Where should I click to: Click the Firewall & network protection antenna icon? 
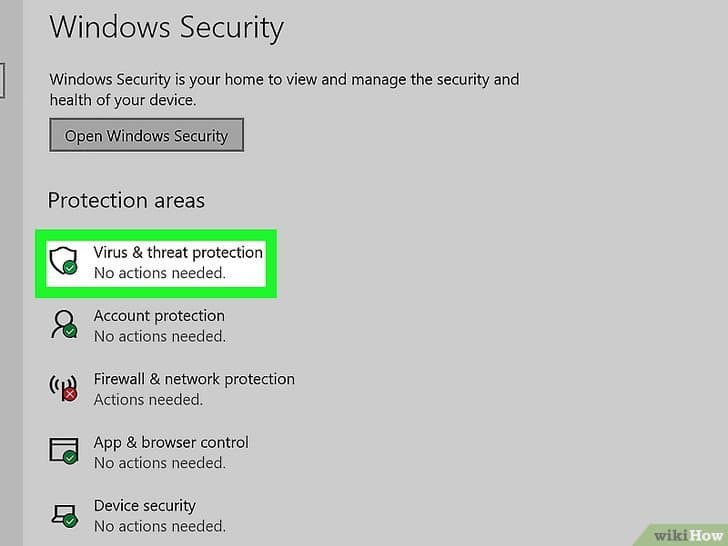(x=64, y=387)
